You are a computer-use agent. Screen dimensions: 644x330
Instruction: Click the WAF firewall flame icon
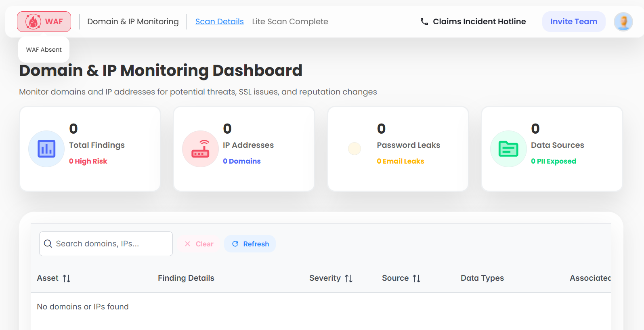33,22
